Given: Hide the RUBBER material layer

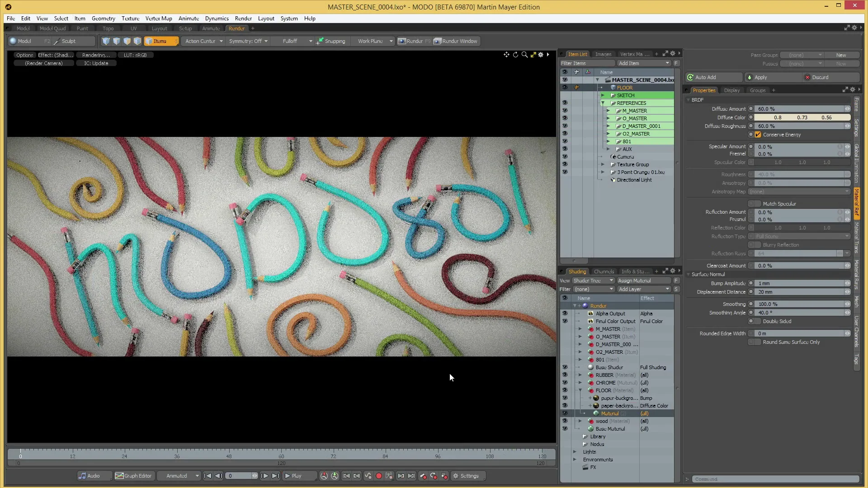Looking at the screenshot, I should click(565, 375).
